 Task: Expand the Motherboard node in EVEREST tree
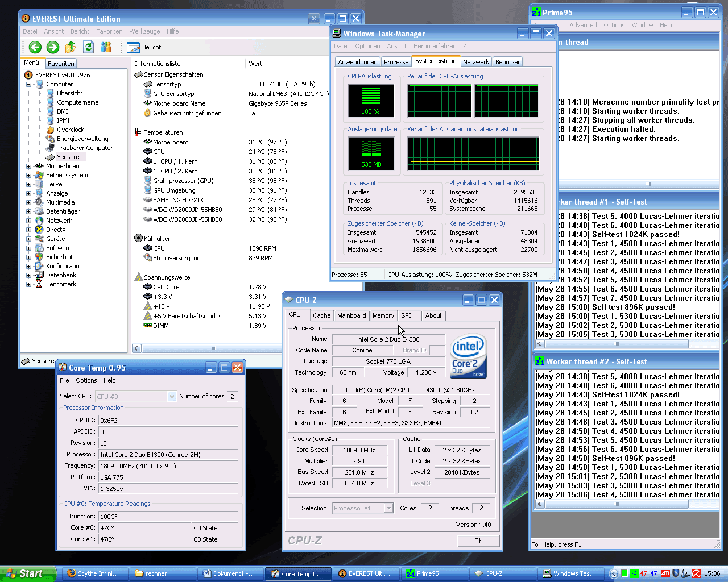(x=28, y=166)
